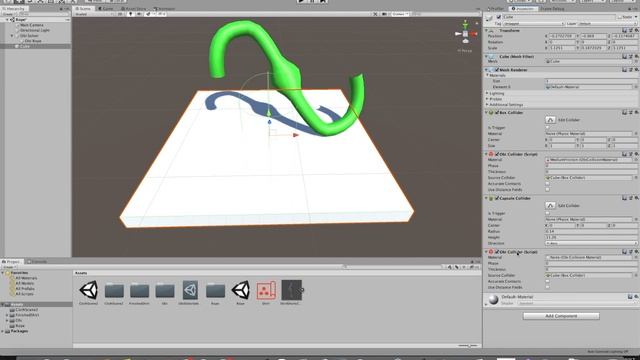Expand the Lighting foldout in Mesh Renderer
Image resolution: width=640 pixels, height=360 pixels.
pyautogui.click(x=487, y=93)
